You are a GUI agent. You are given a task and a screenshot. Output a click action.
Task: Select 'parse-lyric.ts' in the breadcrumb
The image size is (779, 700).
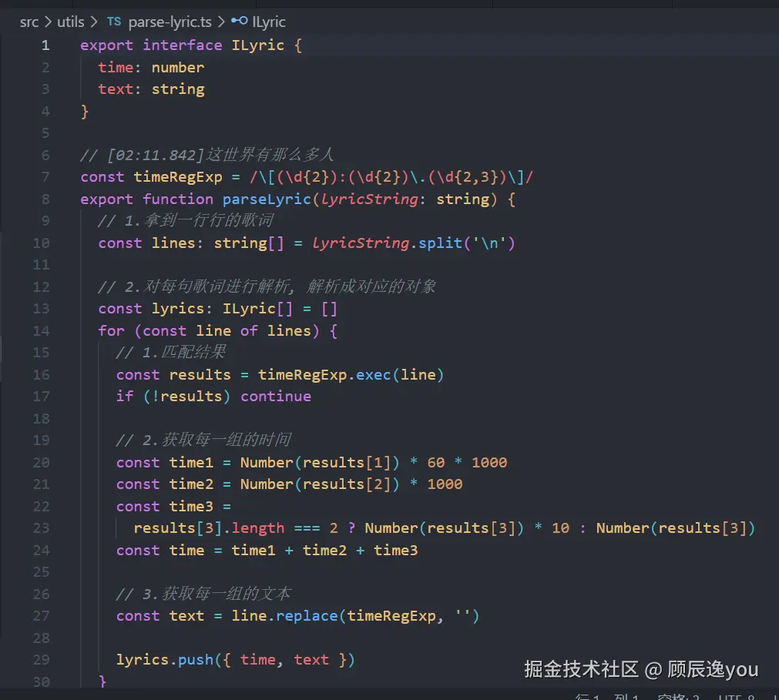[170, 22]
